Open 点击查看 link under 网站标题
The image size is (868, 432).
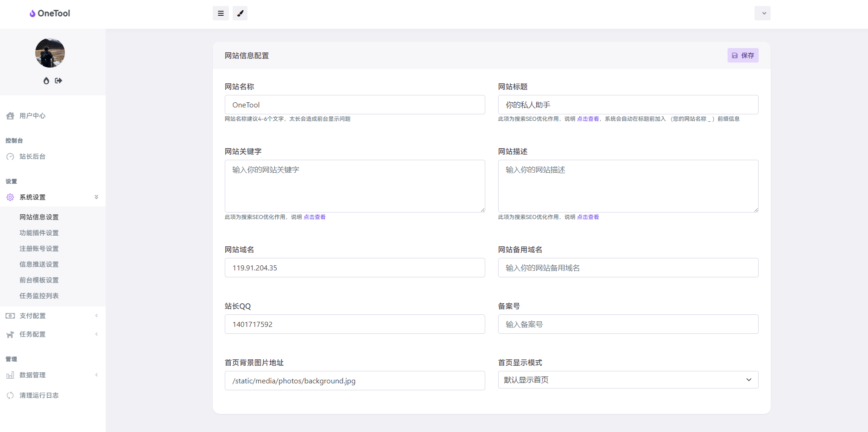pos(588,119)
